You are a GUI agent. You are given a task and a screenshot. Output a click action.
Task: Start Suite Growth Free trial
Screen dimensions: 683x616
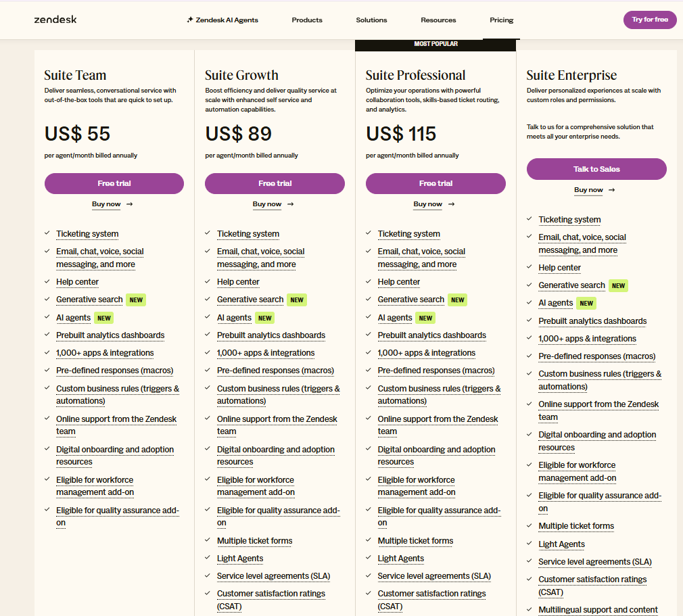[275, 183]
